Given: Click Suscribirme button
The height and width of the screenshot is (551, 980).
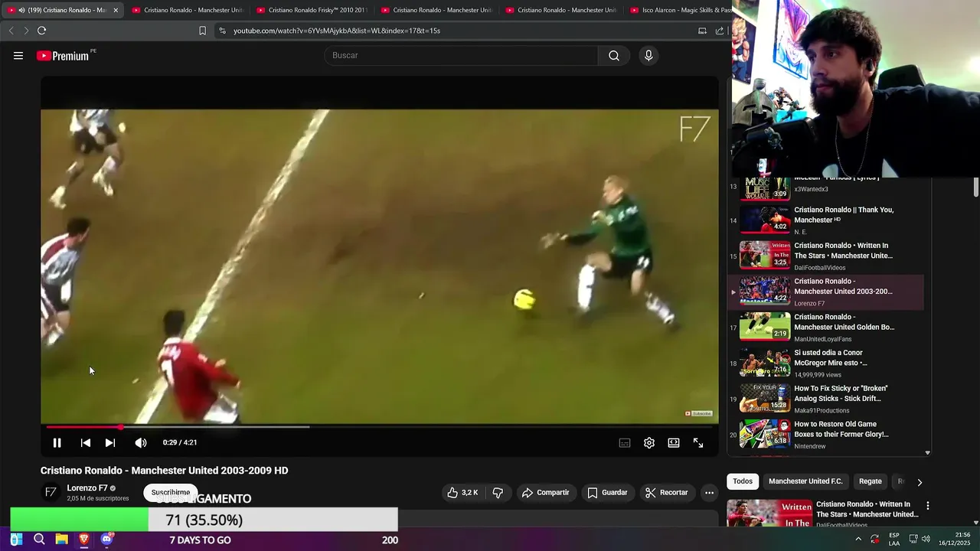Looking at the screenshot, I should (171, 493).
